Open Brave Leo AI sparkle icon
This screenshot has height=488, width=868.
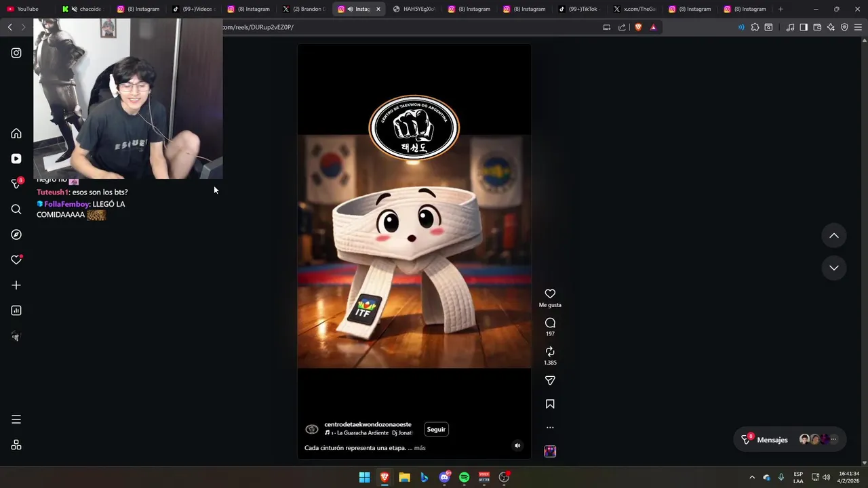[831, 27]
